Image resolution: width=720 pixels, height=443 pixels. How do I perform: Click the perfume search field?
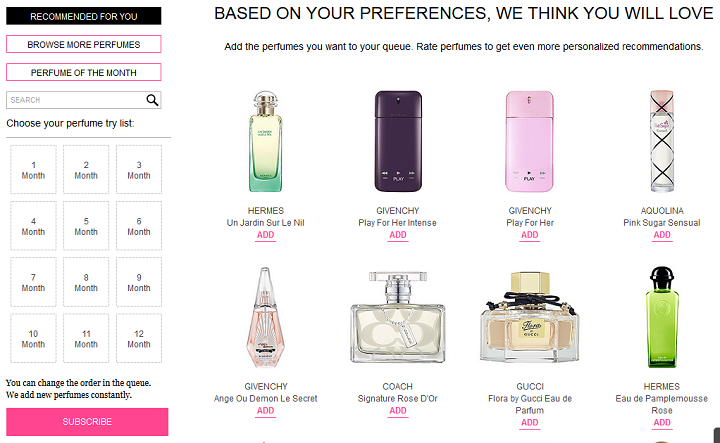[74, 100]
